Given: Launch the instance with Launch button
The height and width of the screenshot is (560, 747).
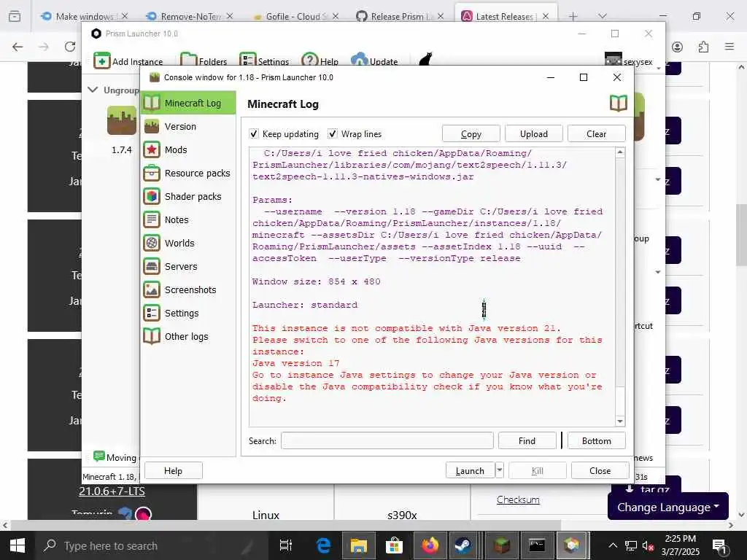Looking at the screenshot, I should coord(470,470).
